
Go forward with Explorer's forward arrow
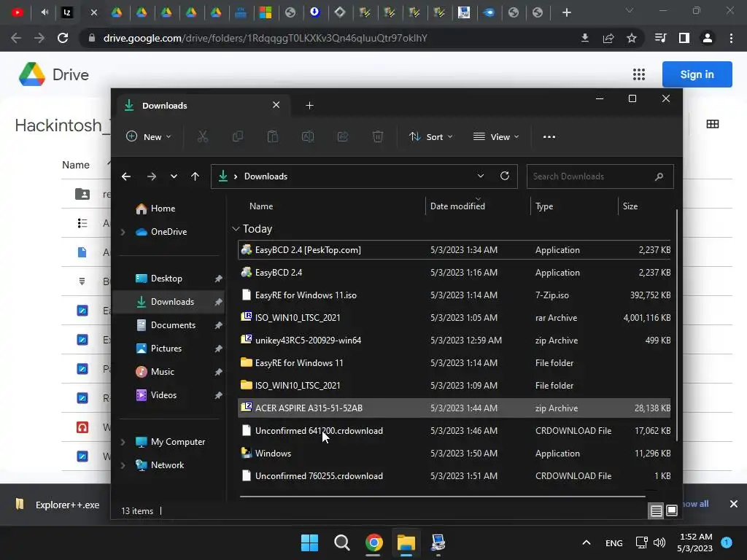(152, 176)
